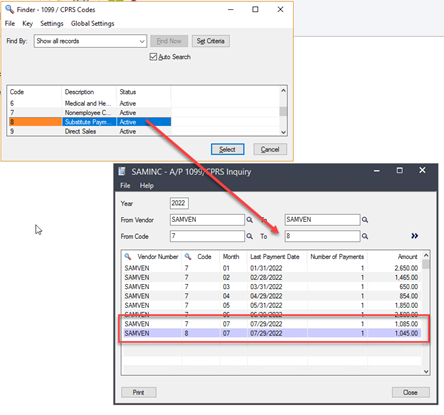Open the To Code finder magnifier
The image size is (444, 415).
pos(365,236)
